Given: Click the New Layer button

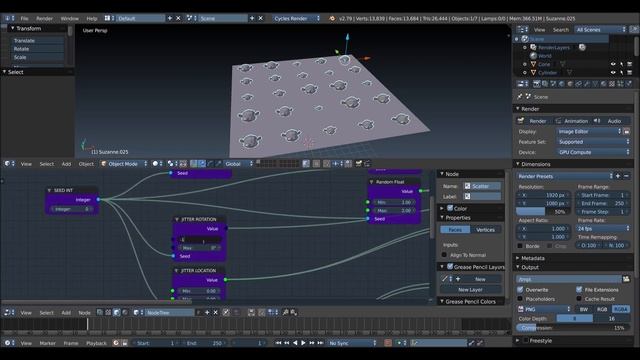Looking at the screenshot, I should click(x=470, y=289).
